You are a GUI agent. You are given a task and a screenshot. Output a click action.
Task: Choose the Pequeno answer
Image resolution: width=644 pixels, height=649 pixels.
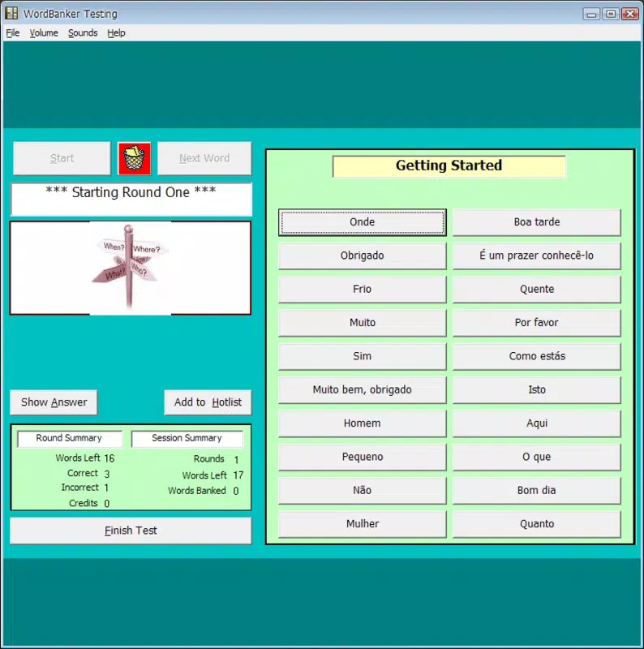click(362, 457)
